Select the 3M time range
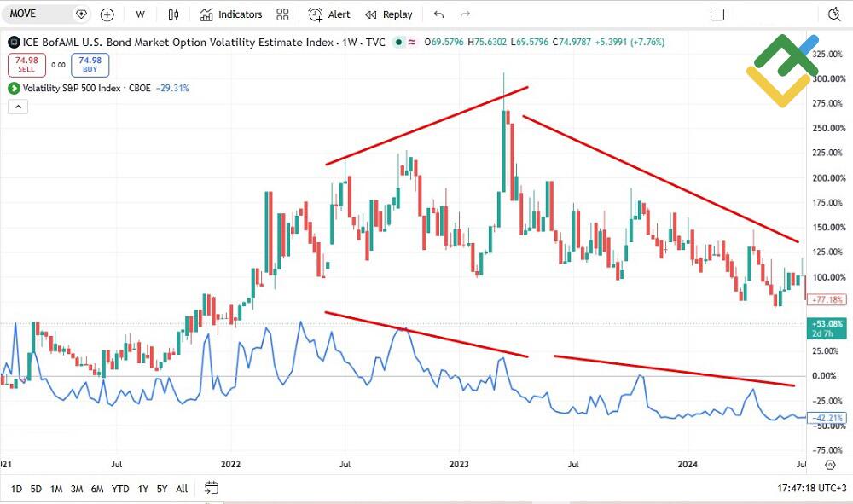This screenshot has height=504, width=853. coord(77,489)
